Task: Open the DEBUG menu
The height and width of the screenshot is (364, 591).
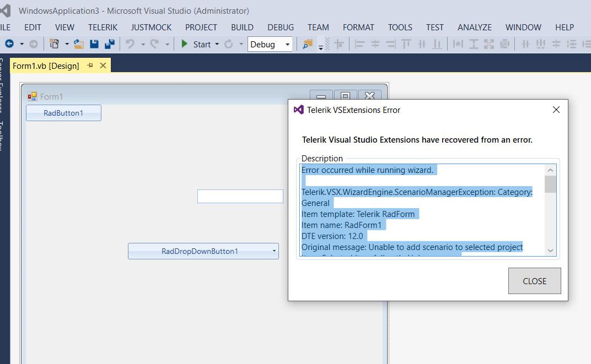Action: (281, 28)
